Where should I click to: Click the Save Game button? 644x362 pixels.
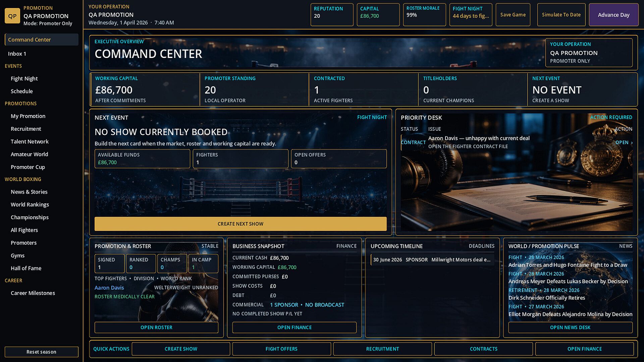pyautogui.click(x=513, y=15)
